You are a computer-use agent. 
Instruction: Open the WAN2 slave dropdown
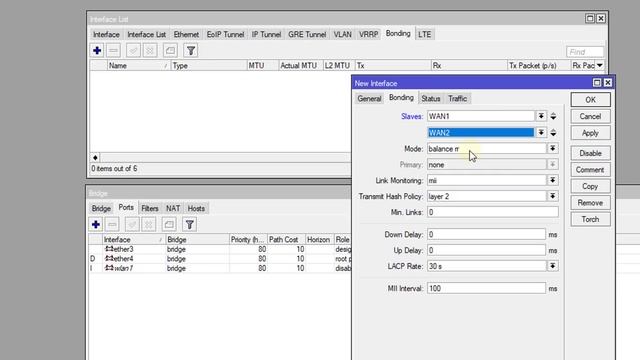point(541,133)
